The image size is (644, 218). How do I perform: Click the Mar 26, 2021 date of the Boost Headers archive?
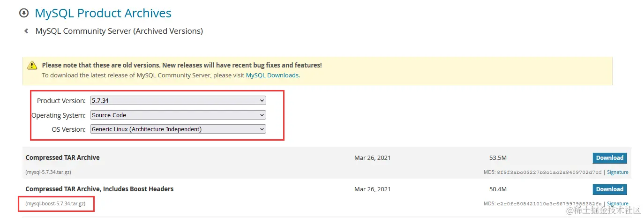point(373,189)
